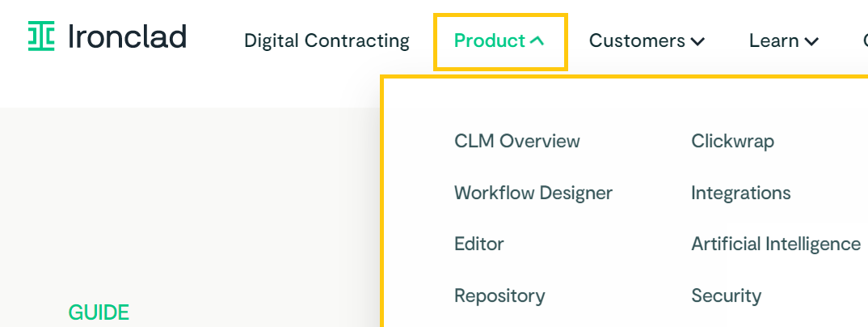Click the Ironclad wordmark text

click(x=127, y=36)
